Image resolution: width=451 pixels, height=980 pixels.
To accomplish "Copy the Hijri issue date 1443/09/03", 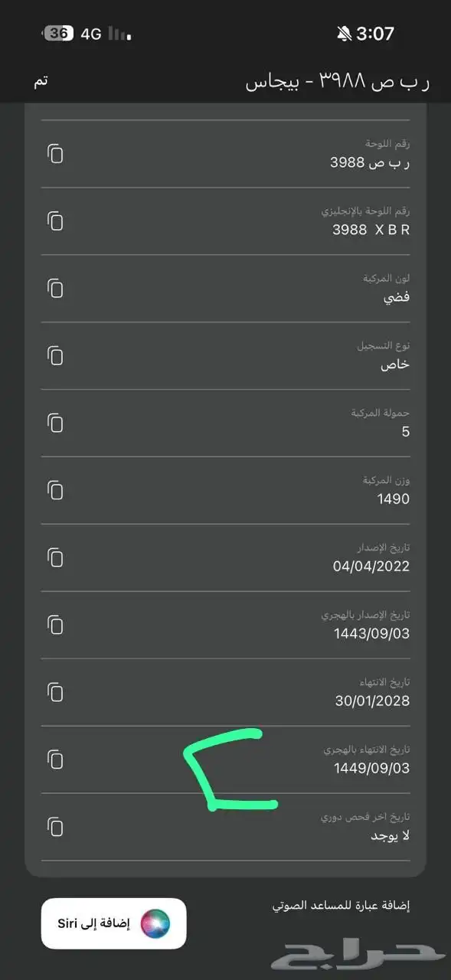I will tap(54, 624).
